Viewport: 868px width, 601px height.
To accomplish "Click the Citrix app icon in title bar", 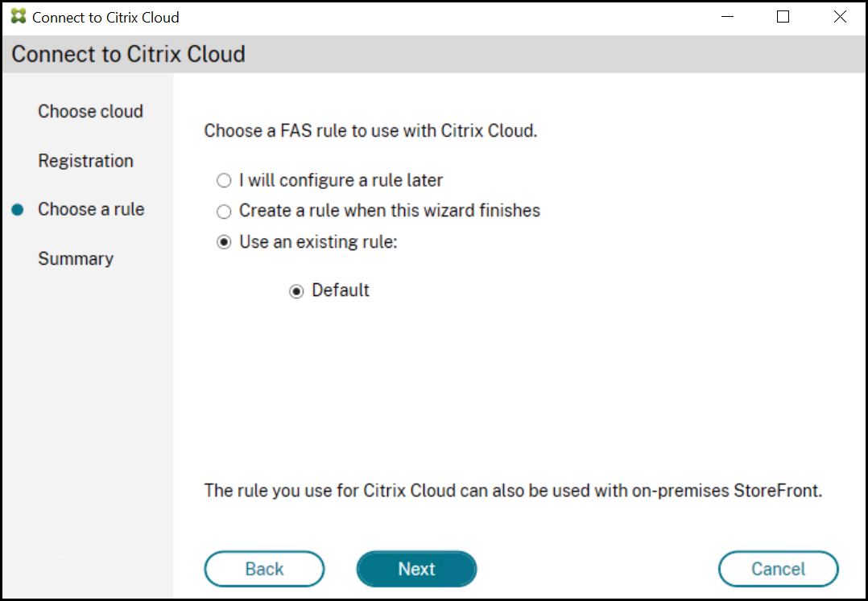I will [x=19, y=17].
